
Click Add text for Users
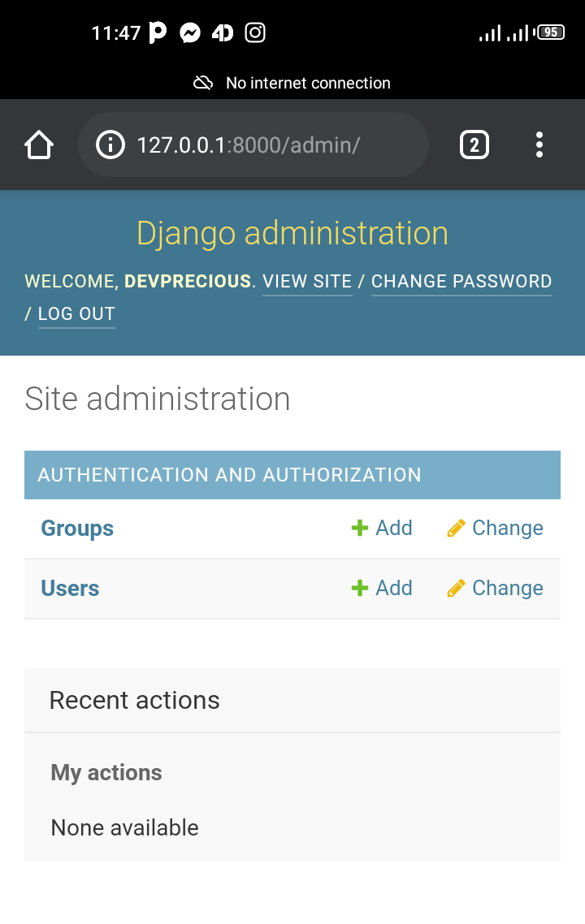point(394,588)
